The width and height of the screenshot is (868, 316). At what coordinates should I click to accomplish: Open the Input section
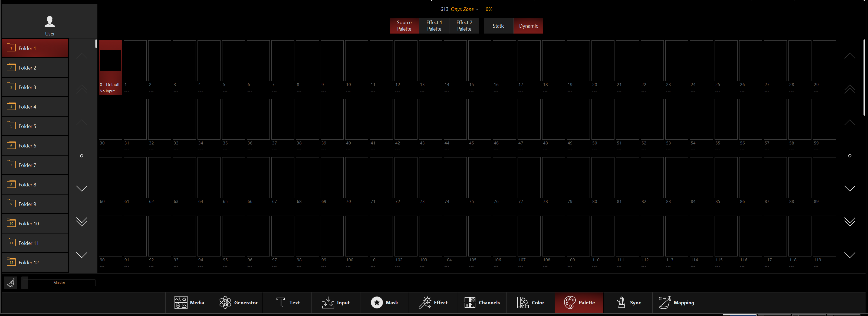point(336,302)
